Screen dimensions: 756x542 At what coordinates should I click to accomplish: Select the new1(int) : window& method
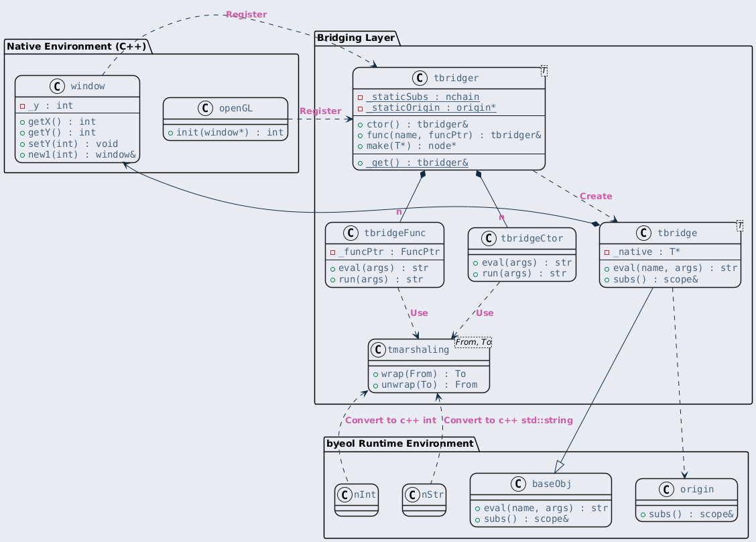click(82, 154)
